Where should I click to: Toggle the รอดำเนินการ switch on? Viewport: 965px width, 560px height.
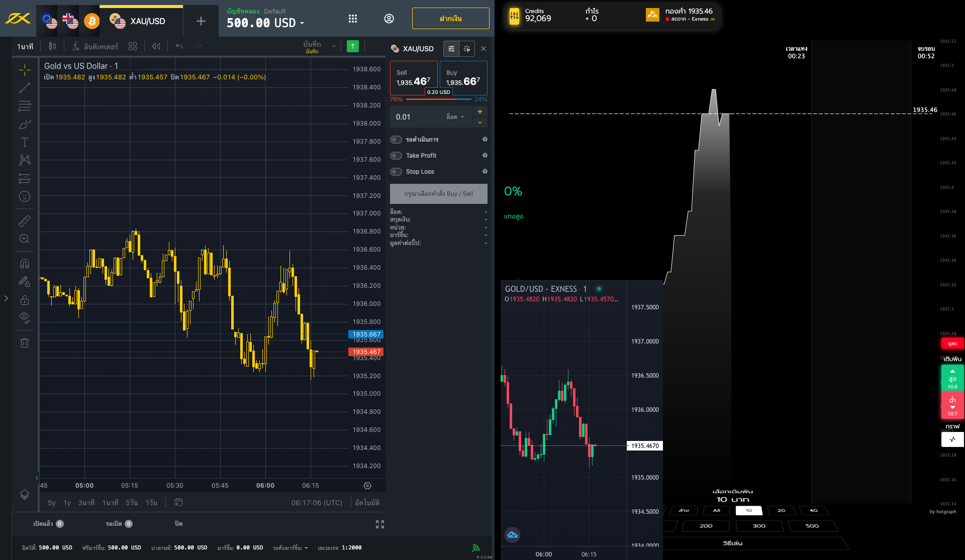click(x=398, y=139)
